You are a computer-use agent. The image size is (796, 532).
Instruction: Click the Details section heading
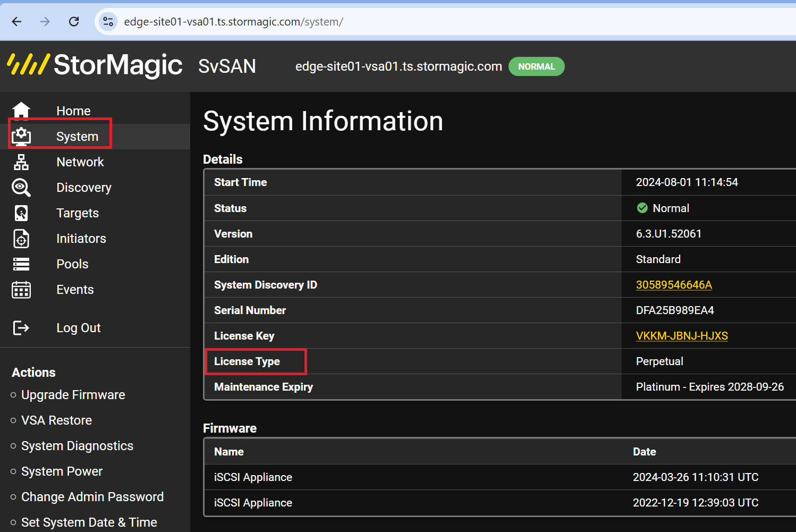coord(223,159)
